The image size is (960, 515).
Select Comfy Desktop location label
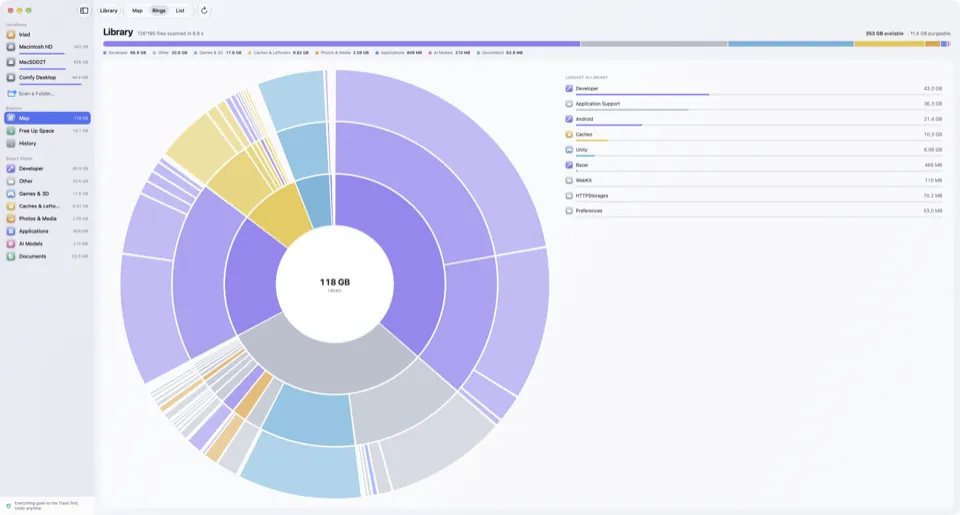pyautogui.click(x=37, y=78)
